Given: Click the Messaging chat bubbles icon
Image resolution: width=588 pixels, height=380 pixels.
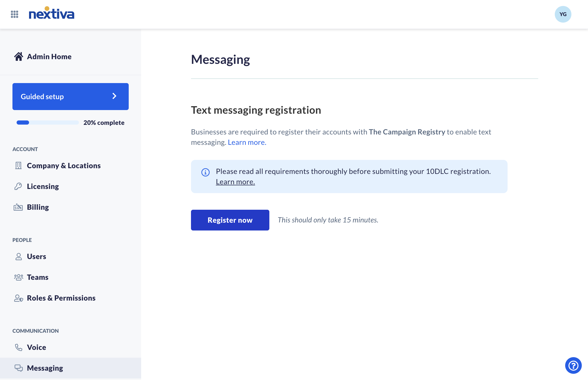Looking at the screenshot, I should pyautogui.click(x=18, y=368).
